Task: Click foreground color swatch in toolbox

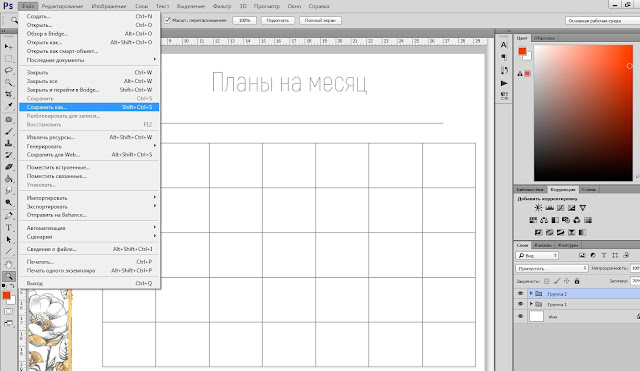Action: (7, 295)
